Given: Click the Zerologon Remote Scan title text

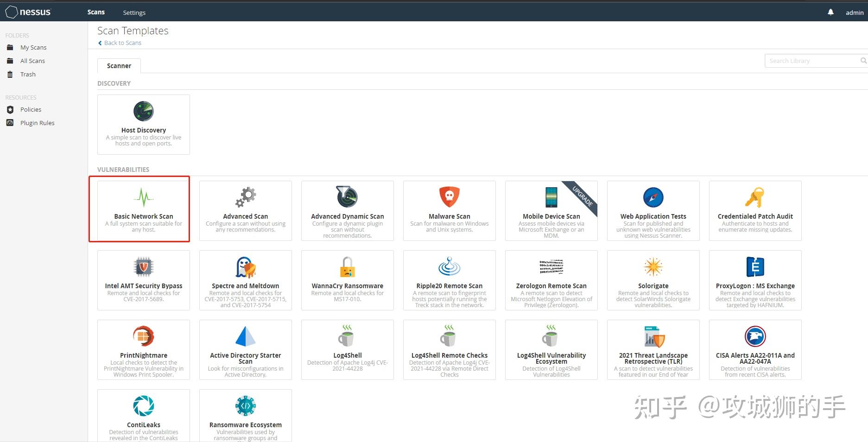Looking at the screenshot, I should (551, 286).
